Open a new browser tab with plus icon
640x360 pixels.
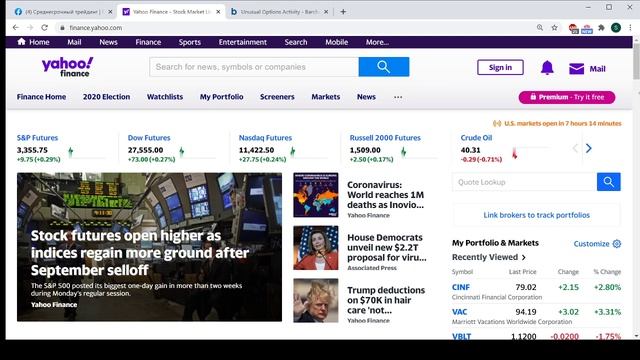(343, 12)
